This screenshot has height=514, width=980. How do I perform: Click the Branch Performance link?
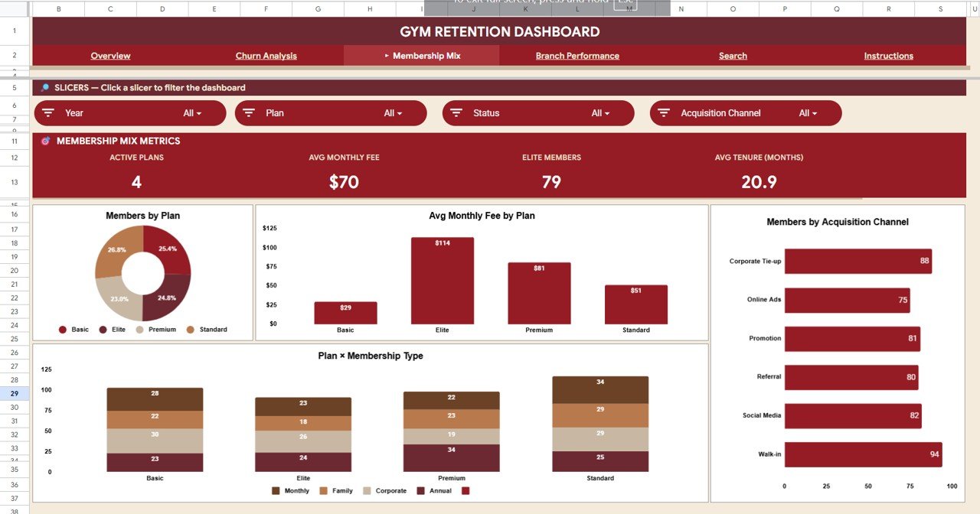point(577,55)
